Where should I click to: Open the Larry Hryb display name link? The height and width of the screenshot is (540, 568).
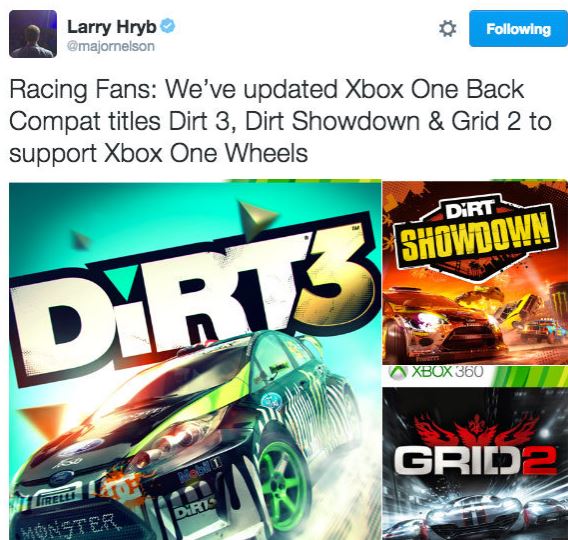tap(112, 27)
